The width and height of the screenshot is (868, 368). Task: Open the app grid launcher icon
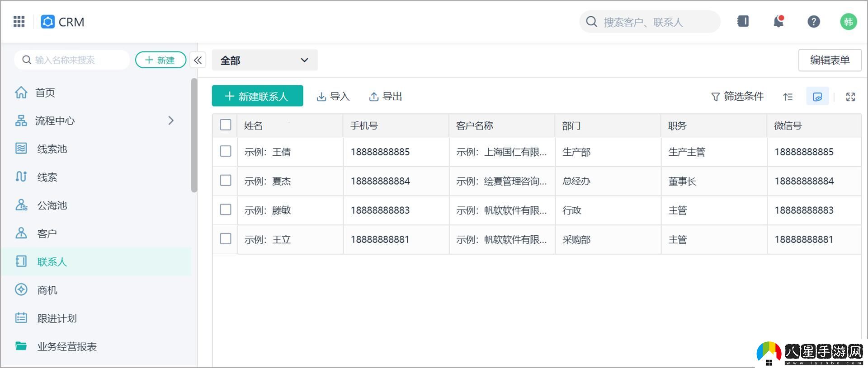pos(19,21)
